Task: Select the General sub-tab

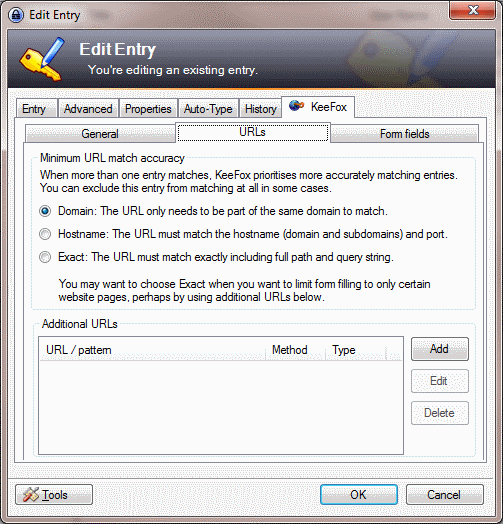Action: (100, 134)
